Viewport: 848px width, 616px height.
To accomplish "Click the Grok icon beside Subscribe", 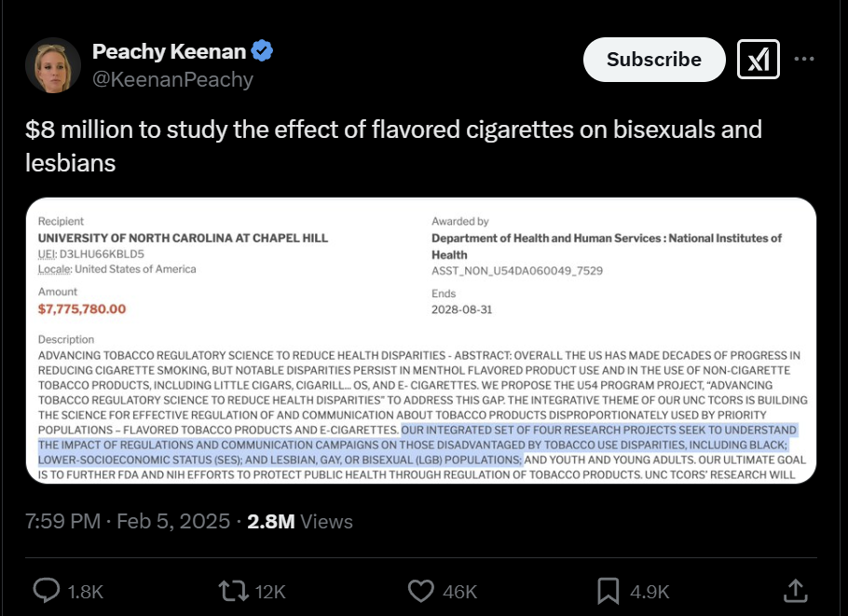I will [758, 60].
